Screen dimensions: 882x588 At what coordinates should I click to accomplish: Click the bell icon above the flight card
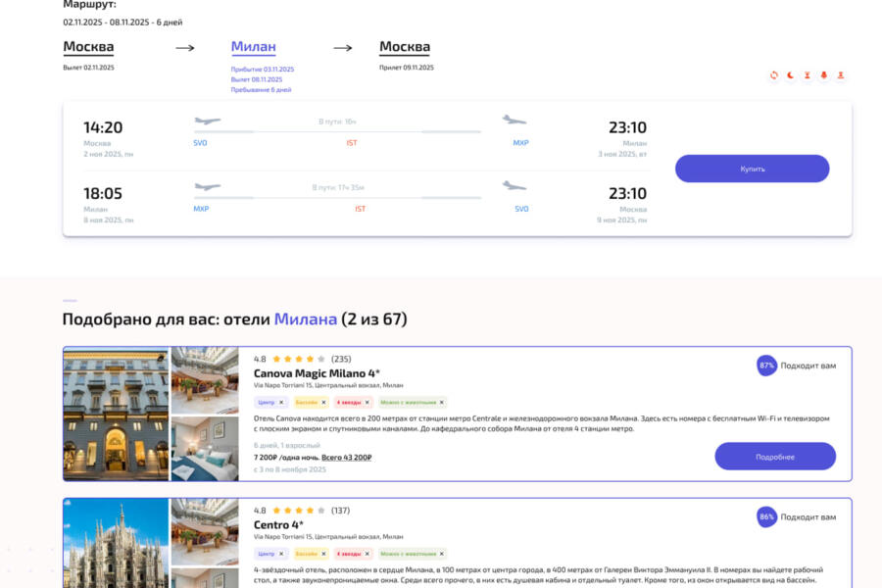click(824, 75)
